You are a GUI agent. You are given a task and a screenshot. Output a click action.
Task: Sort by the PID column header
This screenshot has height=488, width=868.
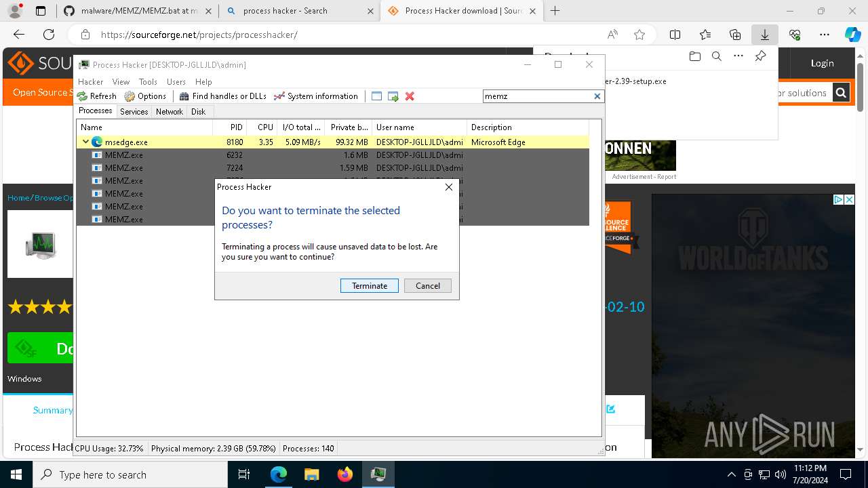229,127
